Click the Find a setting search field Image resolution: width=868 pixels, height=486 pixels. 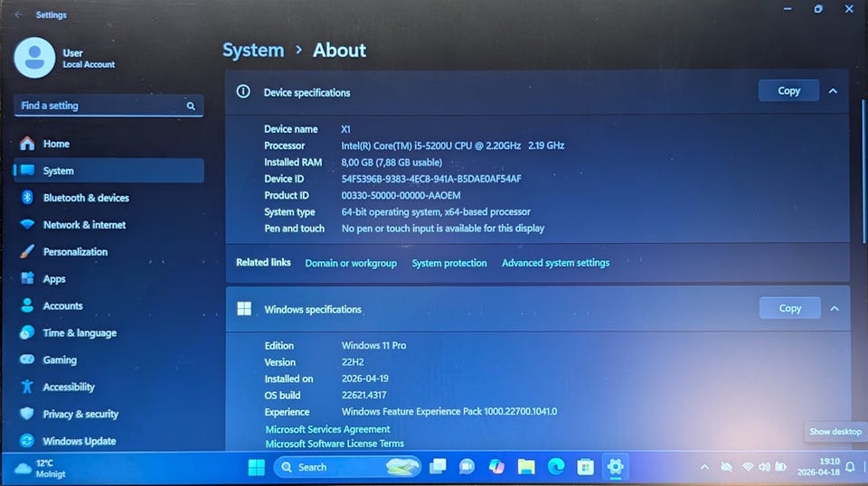click(x=108, y=106)
